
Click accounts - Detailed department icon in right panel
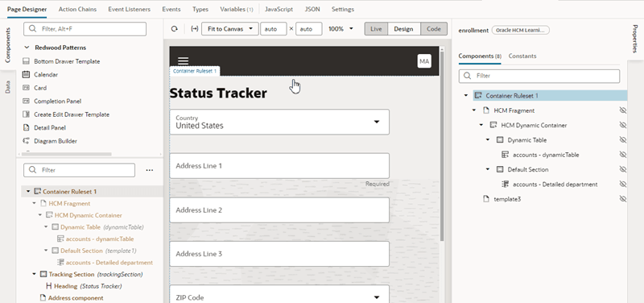pos(506,185)
